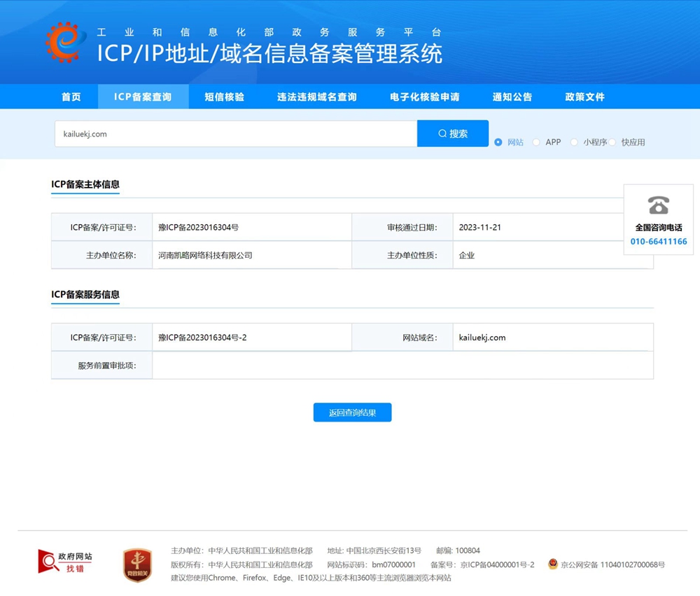The width and height of the screenshot is (700, 596).
Task: Click the 主办单位名称 label cell
Action: [x=101, y=255]
